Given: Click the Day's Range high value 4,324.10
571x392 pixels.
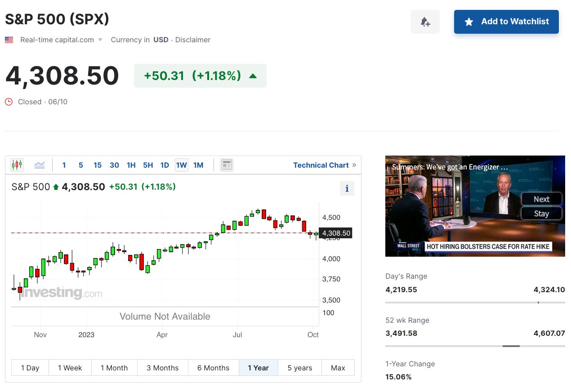Looking at the screenshot, I should click(549, 290).
